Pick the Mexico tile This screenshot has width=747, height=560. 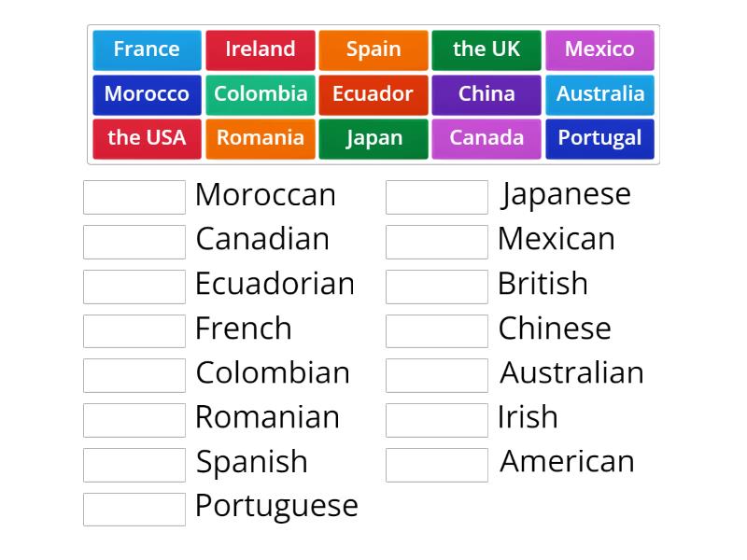(x=599, y=49)
